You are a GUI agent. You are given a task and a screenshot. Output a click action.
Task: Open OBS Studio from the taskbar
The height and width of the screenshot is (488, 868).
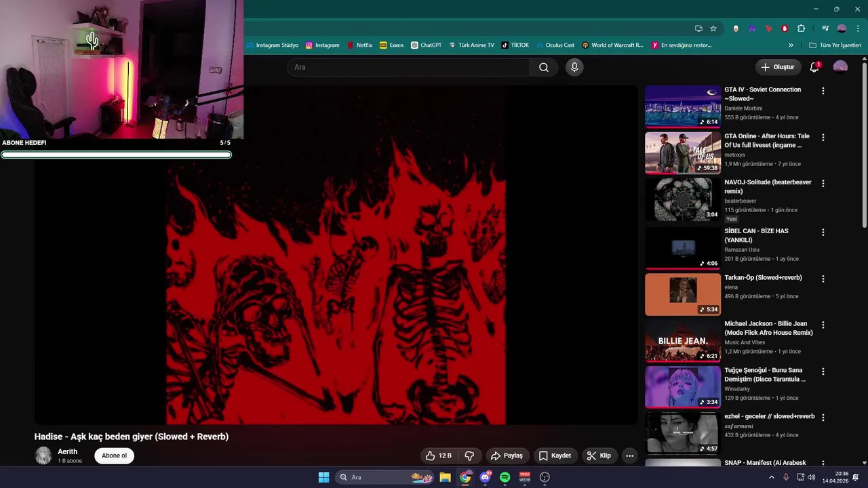(545, 477)
